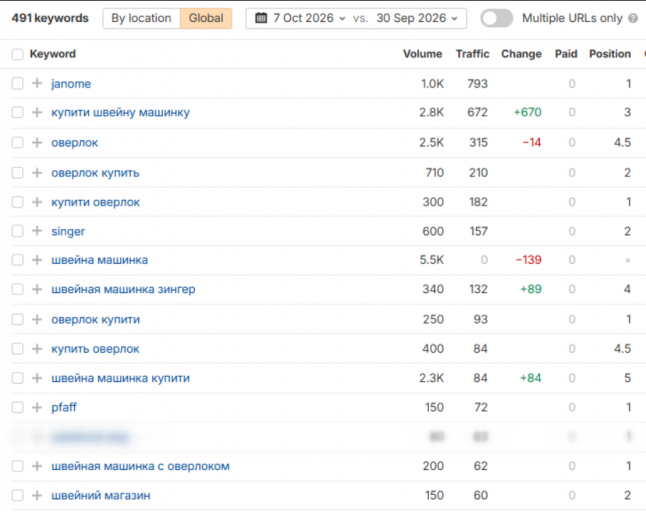Sort by the Position column header
646x512 pixels.
pyautogui.click(x=610, y=54)
